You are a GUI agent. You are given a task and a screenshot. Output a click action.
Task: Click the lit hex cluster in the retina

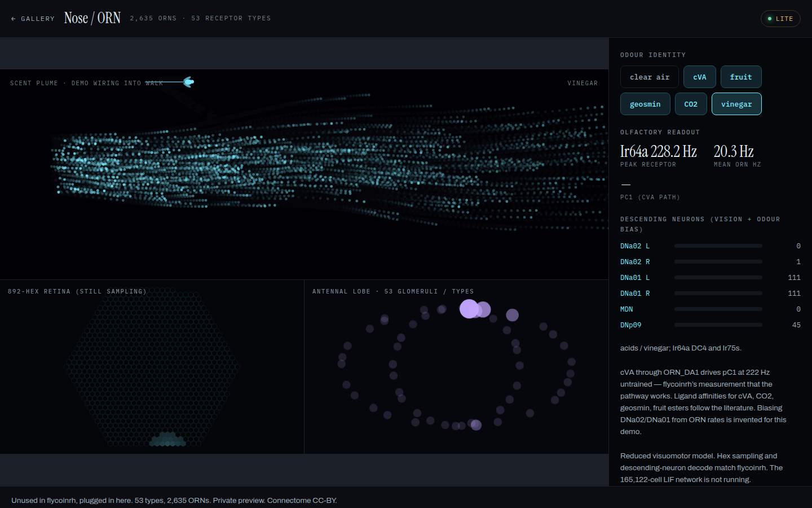[167, 439]
